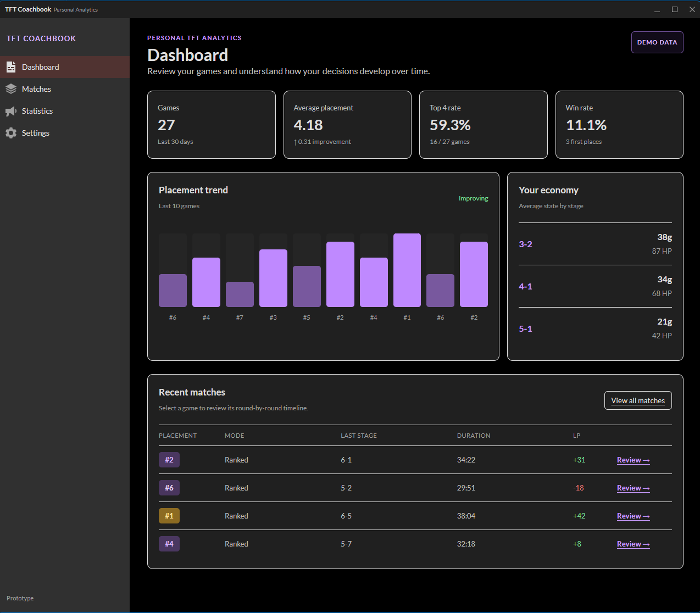Click the TFT COACHBOOK sidebar title
The image size is (700, 613).
coord(41,38)
